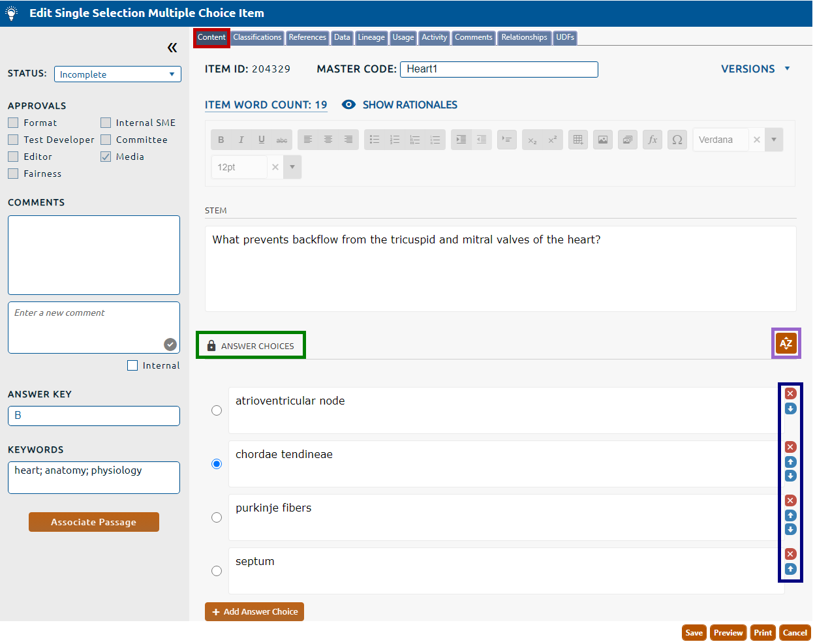The width and height of the screenshot is (815, 644).
Task: Click the insert table toolbar icon
Action: [x=577, y=140]
